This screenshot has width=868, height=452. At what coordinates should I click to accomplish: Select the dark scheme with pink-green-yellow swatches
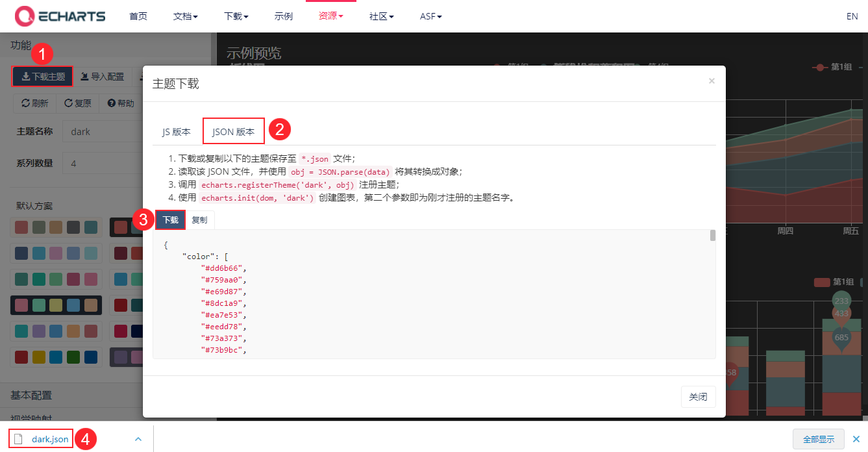pyautogui.click(x=56, y=305)
